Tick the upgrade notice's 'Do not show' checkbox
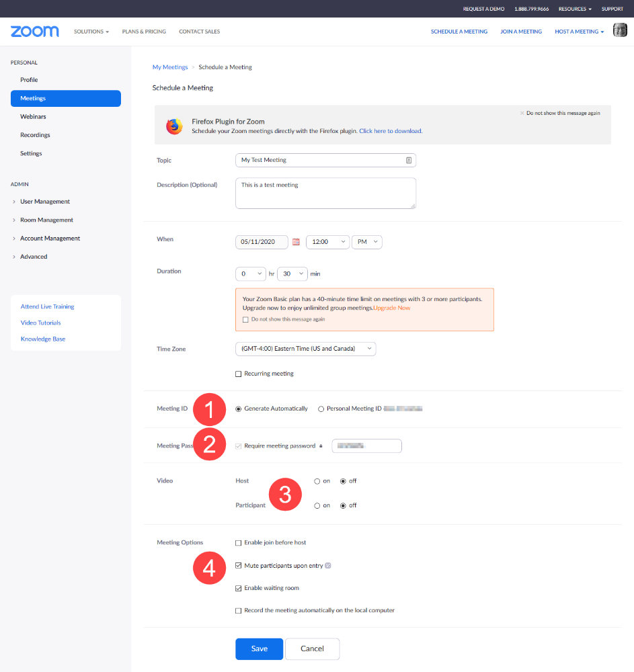The image size is (634, 672). (245, 320)
